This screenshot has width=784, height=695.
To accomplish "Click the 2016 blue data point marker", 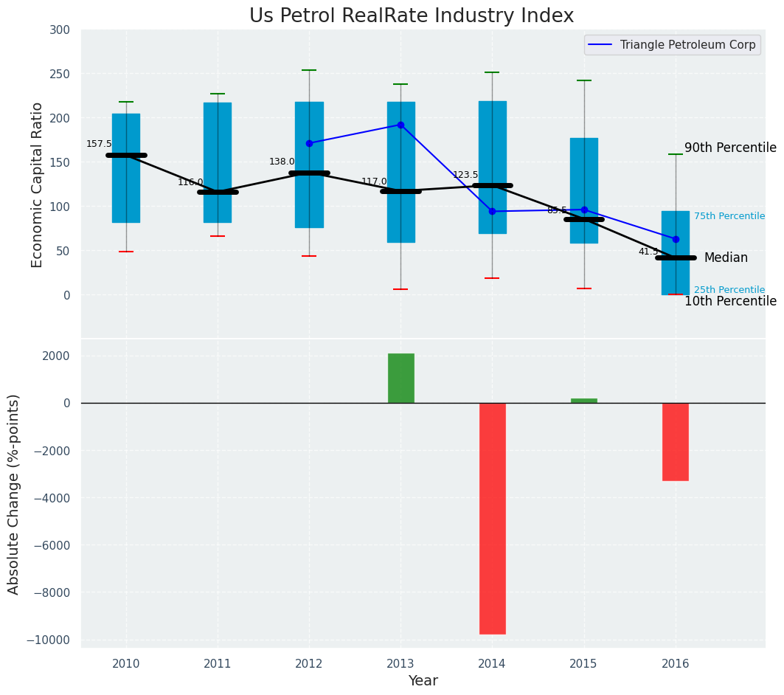I will tap(676, 239).
